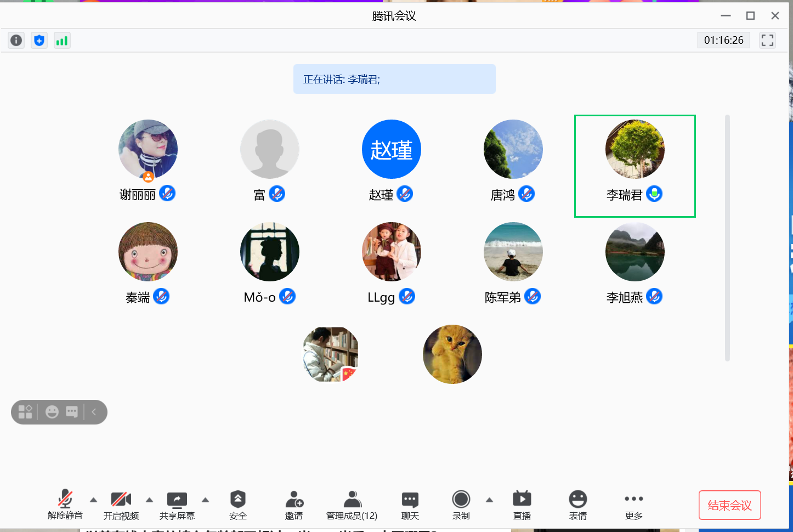Click the name label 谢丽丽

pos(138,195)
